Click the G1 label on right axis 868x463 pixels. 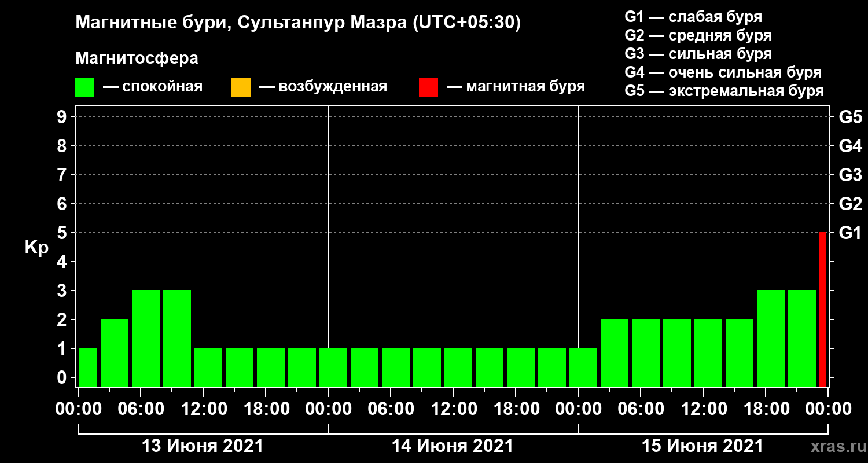point(850,233)
